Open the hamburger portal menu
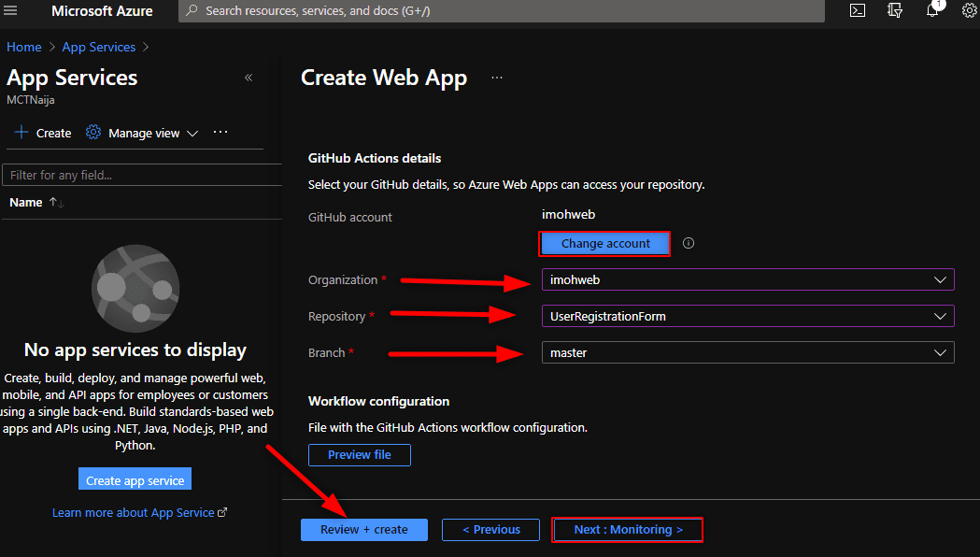 coord(10,10)
